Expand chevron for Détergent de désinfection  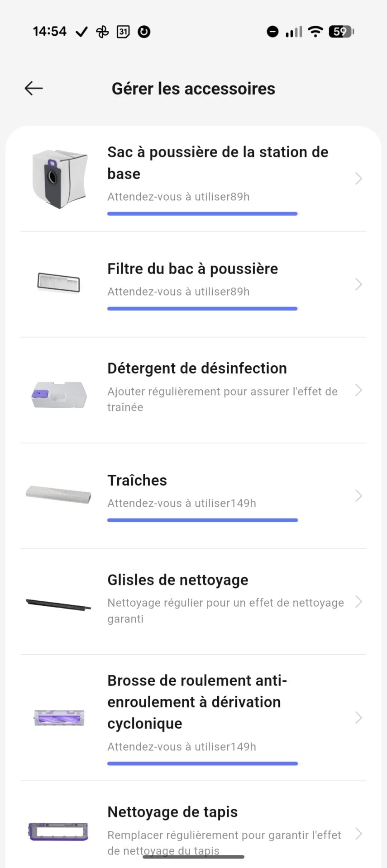(358, 390)
